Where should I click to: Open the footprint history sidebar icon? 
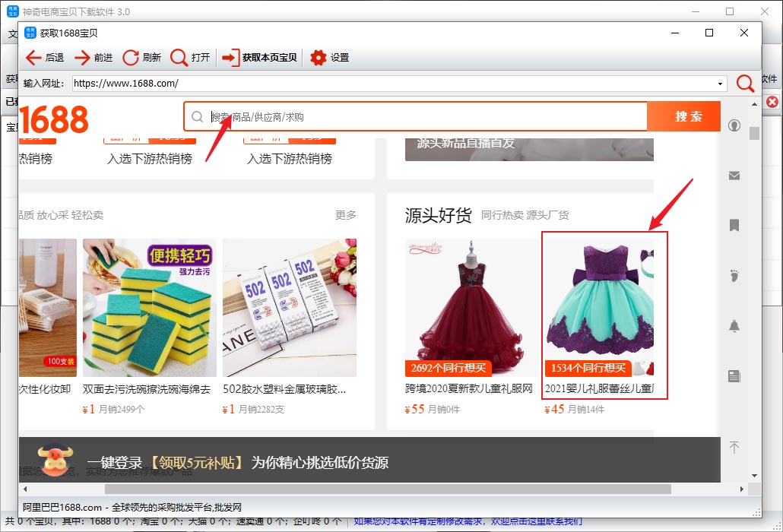(x=734, y=275)
